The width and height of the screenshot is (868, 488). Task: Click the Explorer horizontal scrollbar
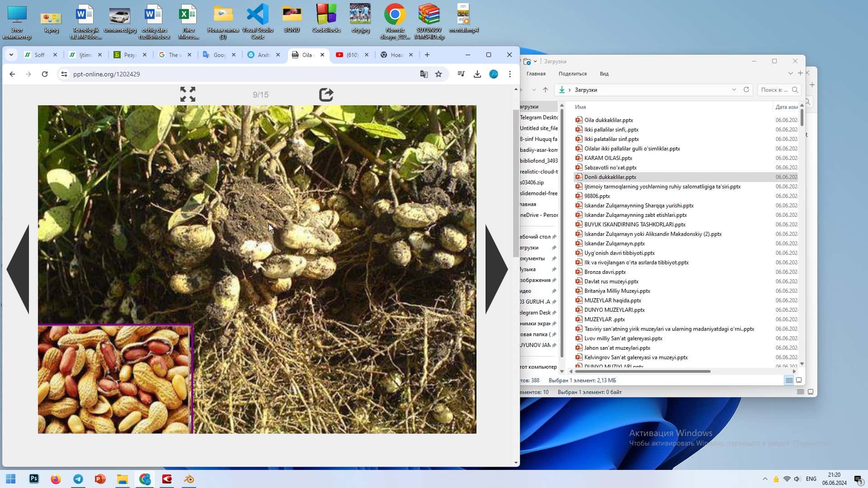click(x=643, y=371)
